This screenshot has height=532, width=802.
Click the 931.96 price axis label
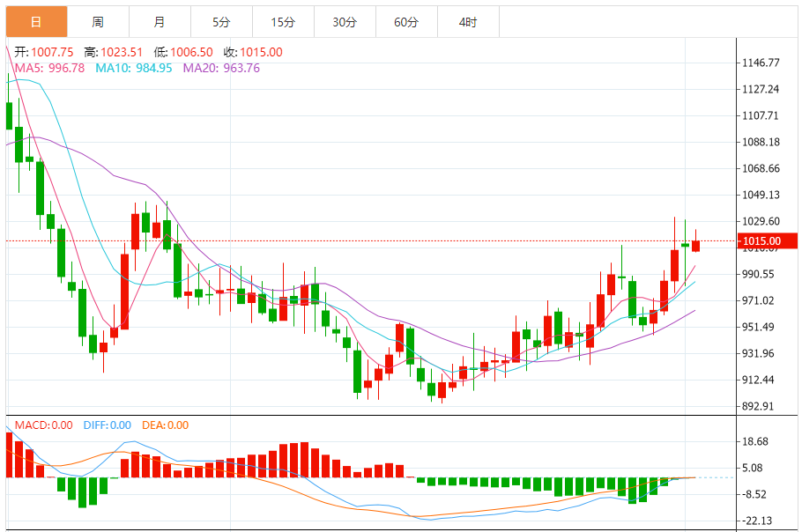759,353
